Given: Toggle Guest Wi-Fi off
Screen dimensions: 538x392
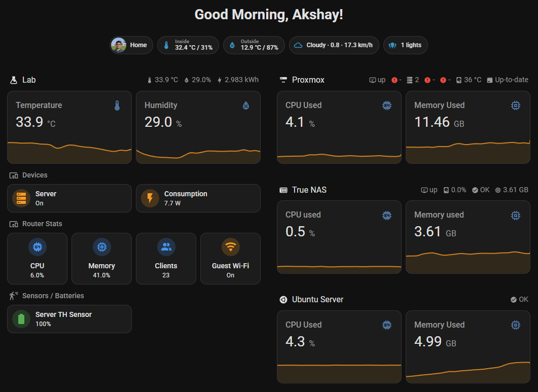Looking at the screenshot, I should coord(230,258).
